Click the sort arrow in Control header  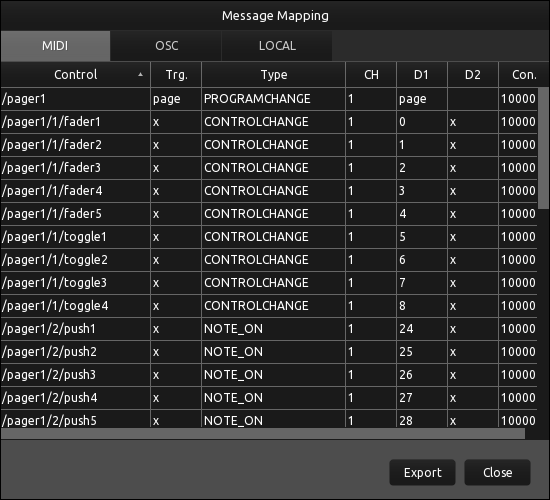coord(140,75)
